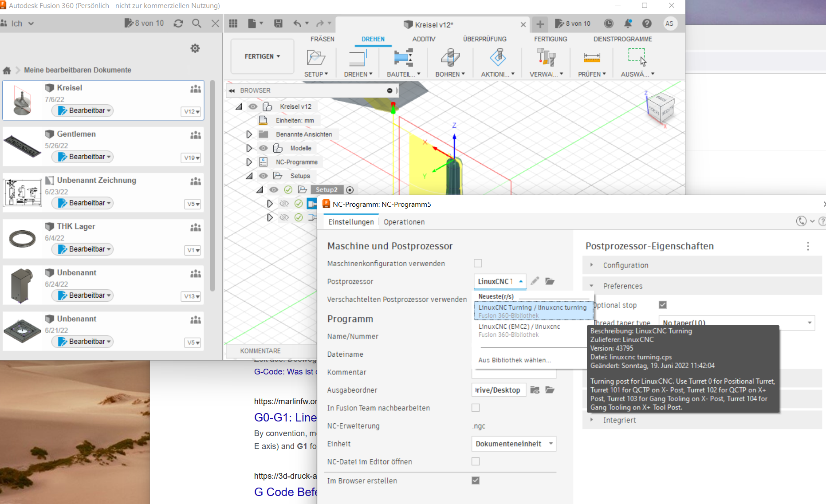This screenshot has width=826, height=504.
Task: Click the Verwalten tool library icon
Action: (546, 58)
